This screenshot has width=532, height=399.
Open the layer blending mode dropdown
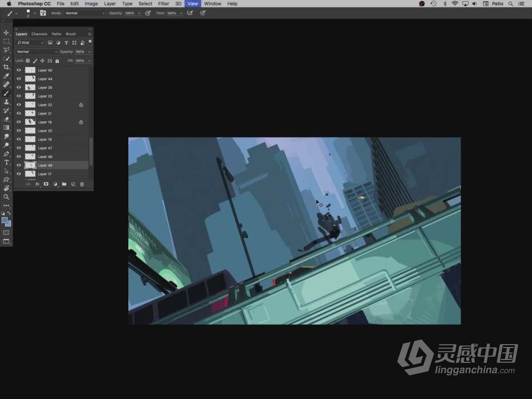pyautogui.click(x=37, y=52)
